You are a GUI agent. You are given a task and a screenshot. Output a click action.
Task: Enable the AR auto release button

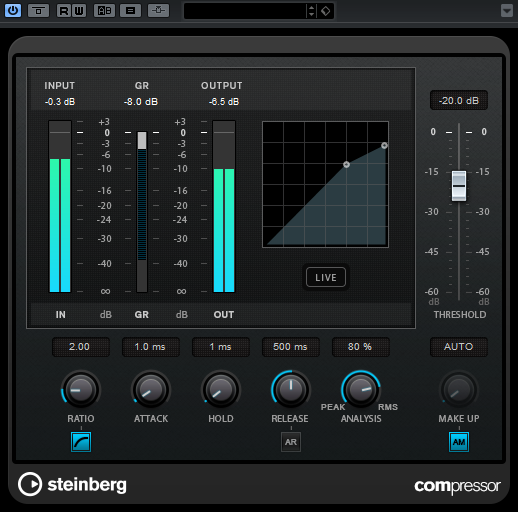click(x=291, y=442)
